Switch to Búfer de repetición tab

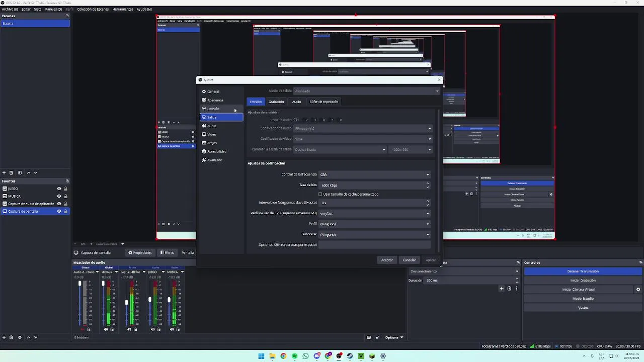click(x=324, y=102)
